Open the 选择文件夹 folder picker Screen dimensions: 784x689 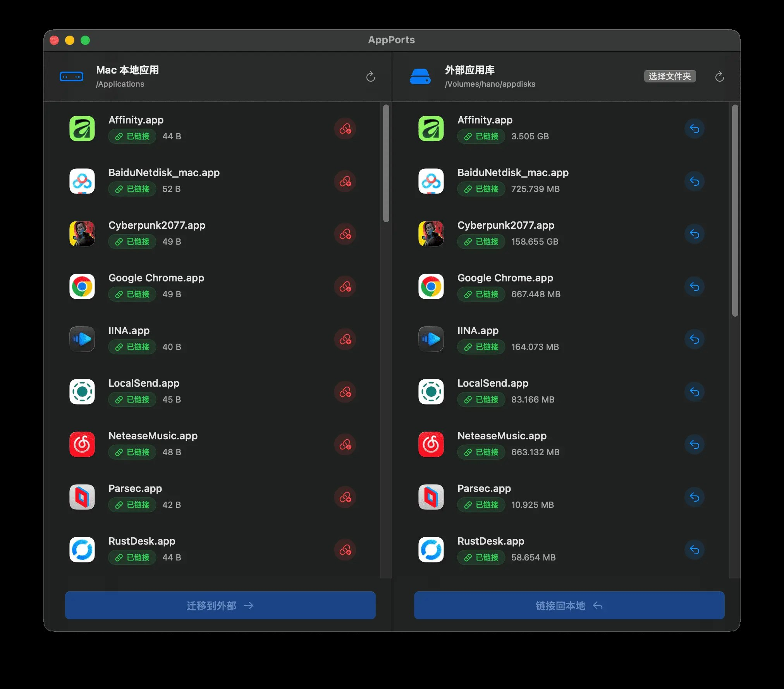tap(670, 76)
